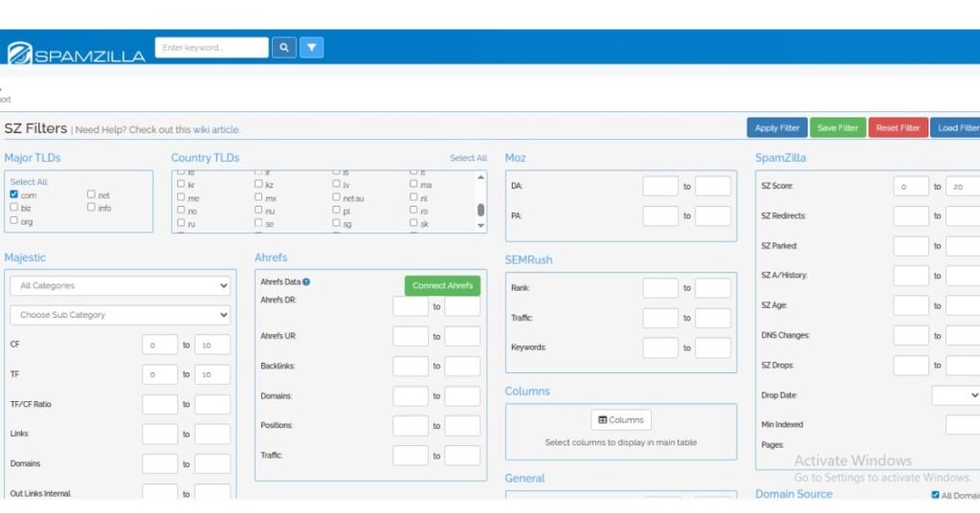Viewport: 980px width, 513px height.
Task: Check the .lv country TLD checkbox
Action: pos(336,184)
